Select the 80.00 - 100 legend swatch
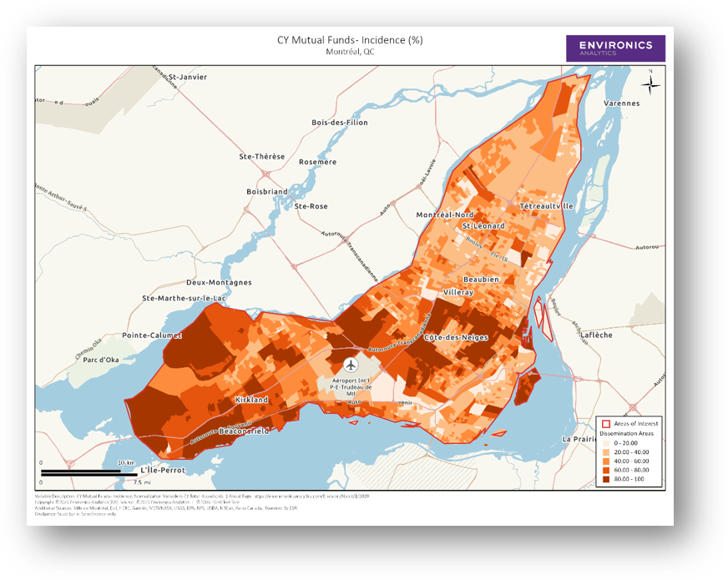This screenshot has height=580, width=728. pos(606,479)
